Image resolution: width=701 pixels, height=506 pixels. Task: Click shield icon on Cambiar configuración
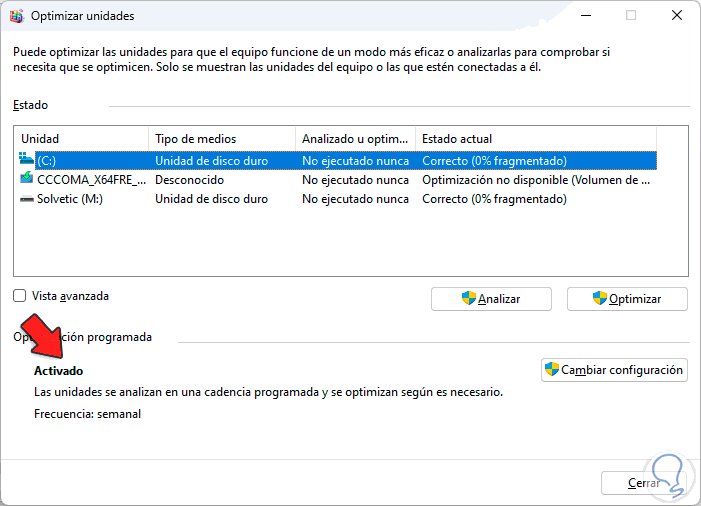[x=551, y=370]
